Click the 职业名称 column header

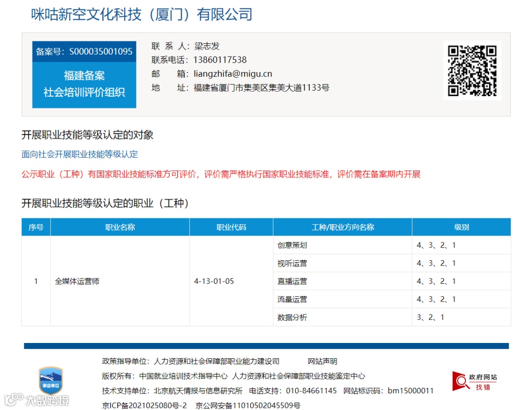120,227
